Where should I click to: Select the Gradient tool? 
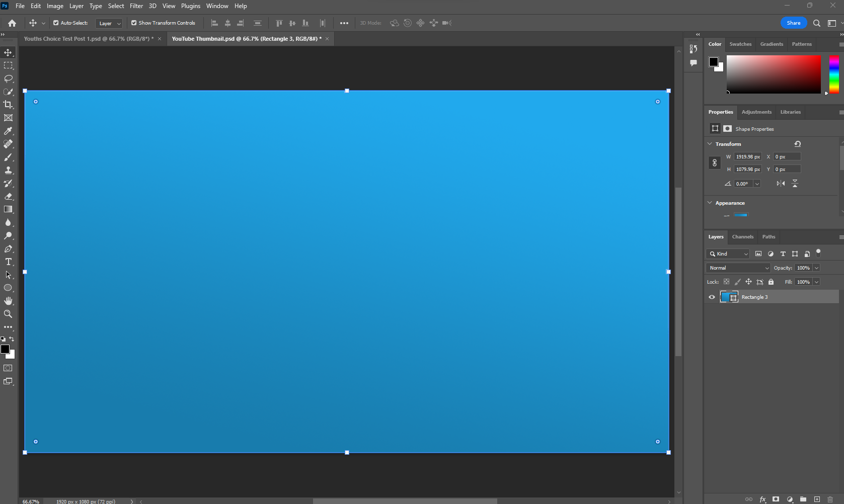click(8, 209)
